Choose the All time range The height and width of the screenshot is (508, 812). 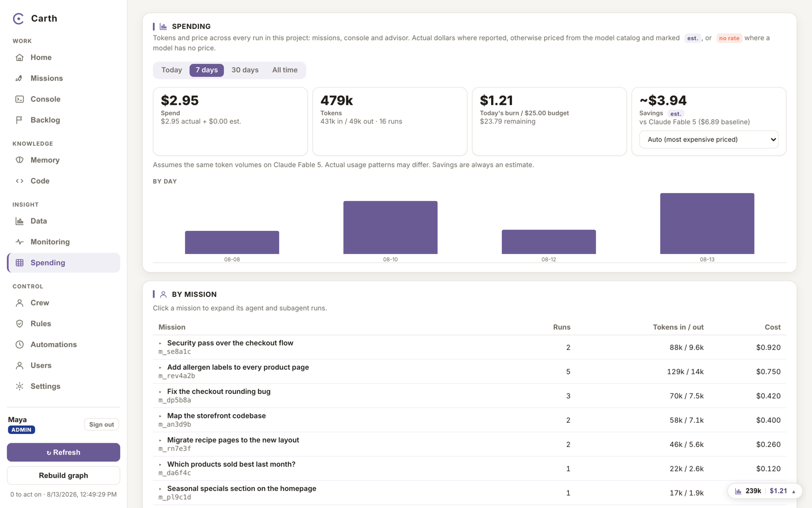click(x=285, y=70)
